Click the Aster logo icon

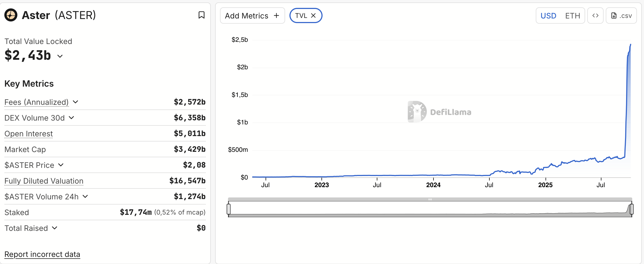pos(11,15)
